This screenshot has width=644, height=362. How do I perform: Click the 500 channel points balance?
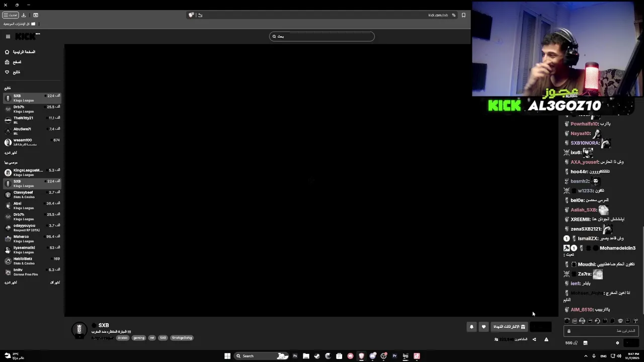(572, 343)
